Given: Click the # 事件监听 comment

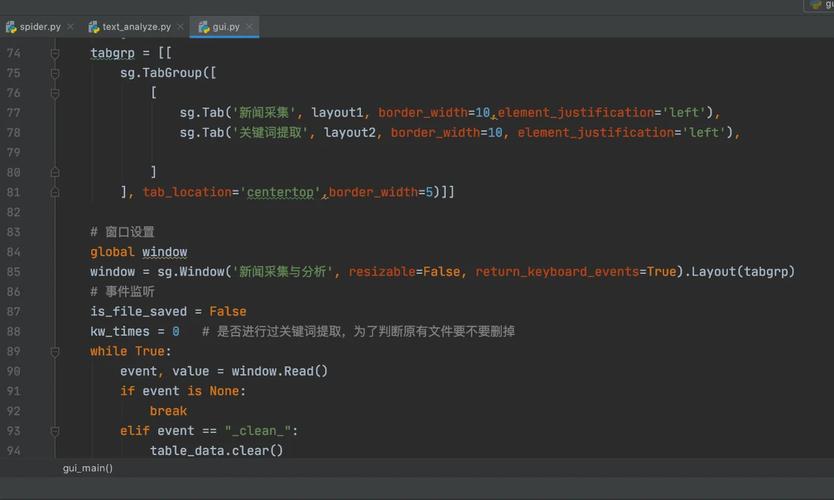Looking at the screenshot, I should tap(122, 291).
